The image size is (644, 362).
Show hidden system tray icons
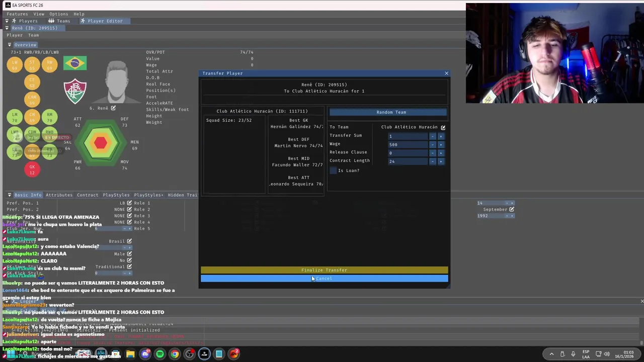point(551,354)
